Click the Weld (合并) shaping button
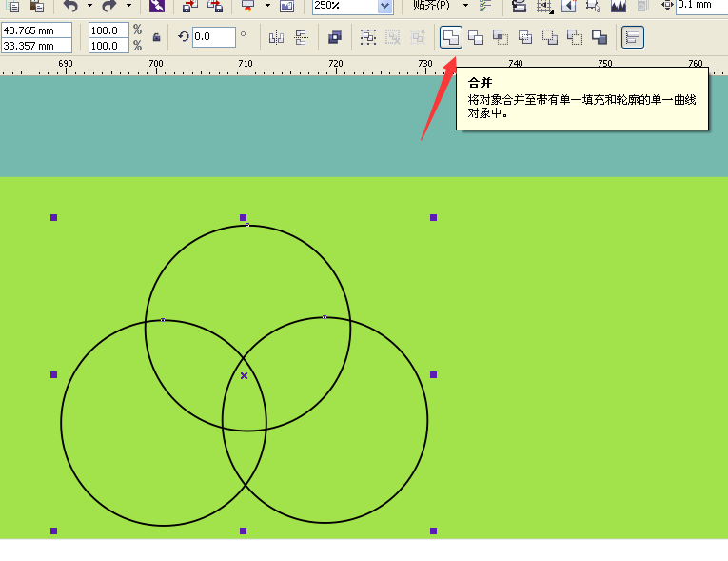728x561 pixels. (x=451, y=37)
